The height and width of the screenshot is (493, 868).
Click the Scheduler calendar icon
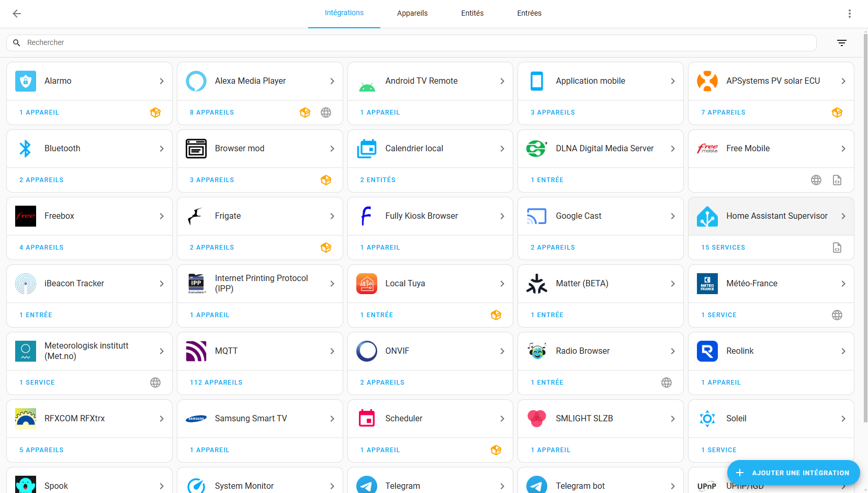pos(367,419)
